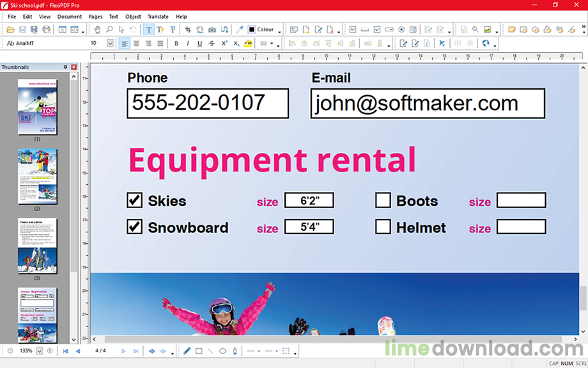Select the Zoom magnifier tool
This screenshot has width=588, height=368.
[x=109, y=29]
